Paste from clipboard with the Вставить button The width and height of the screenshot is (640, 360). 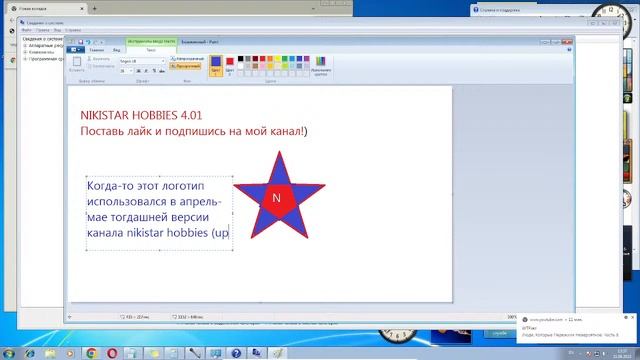(x=77, y=64)
